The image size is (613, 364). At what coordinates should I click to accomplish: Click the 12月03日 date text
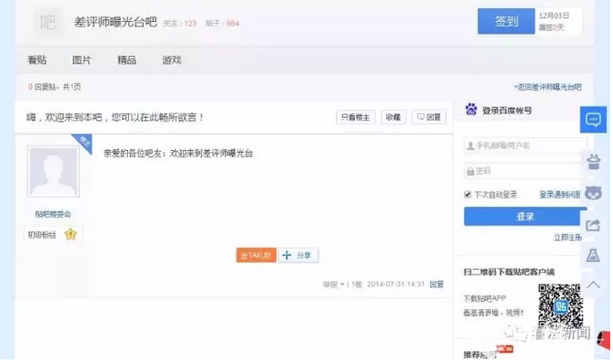(x=554, y=16)
